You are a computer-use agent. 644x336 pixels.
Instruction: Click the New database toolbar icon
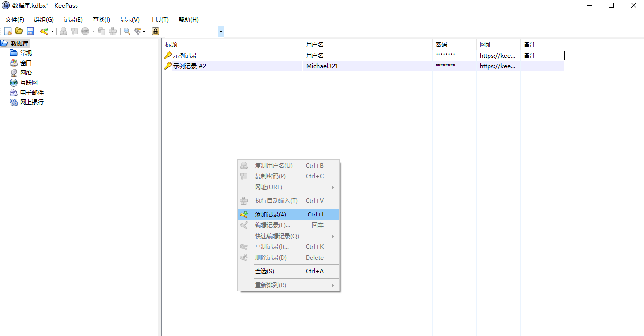coord(8,31)
